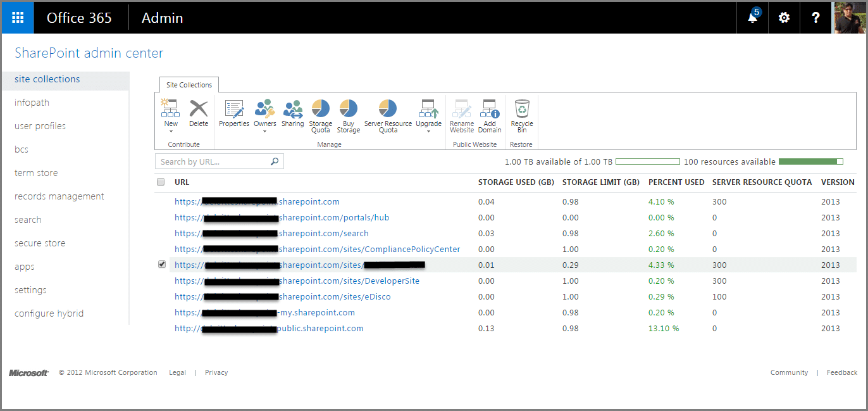
Task: Open the /search site collection link
Action: (272, 233)
